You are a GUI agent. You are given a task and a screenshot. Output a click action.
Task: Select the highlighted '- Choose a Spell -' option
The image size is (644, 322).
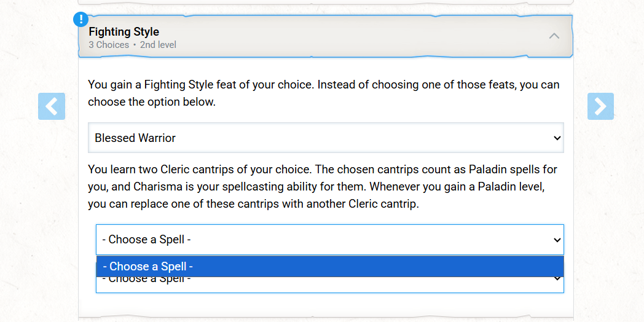pyautogui.click(x=330, y=267)
